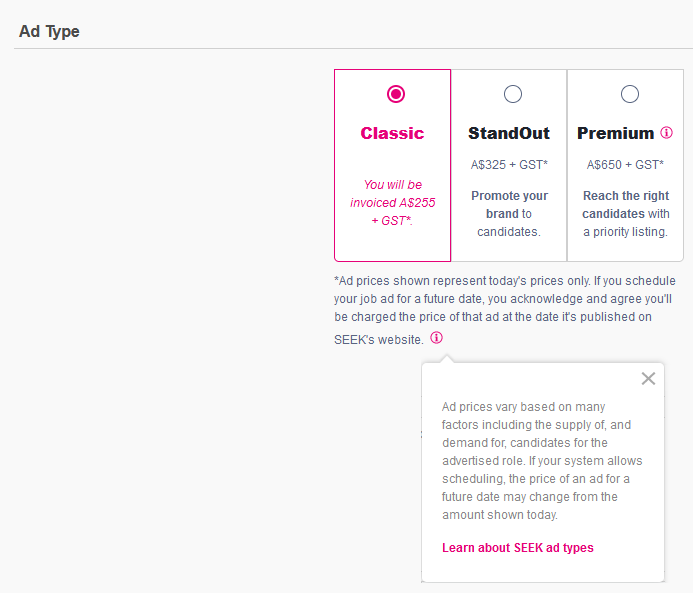
Task: Click the tooltip pointer arrow under info icon
Action: [447, 358]
